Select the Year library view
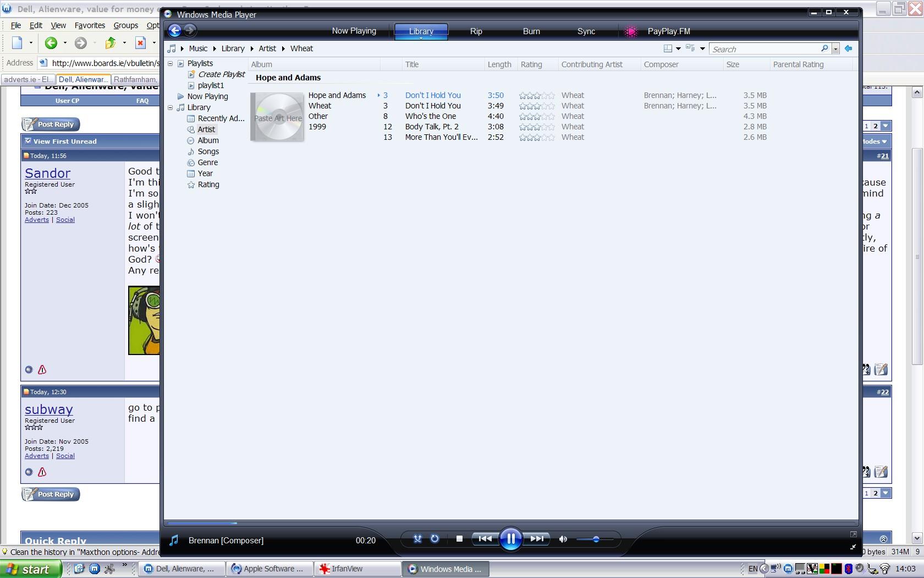Image resolution: width=924 pixels, height=578 pixels. point(205,173)
